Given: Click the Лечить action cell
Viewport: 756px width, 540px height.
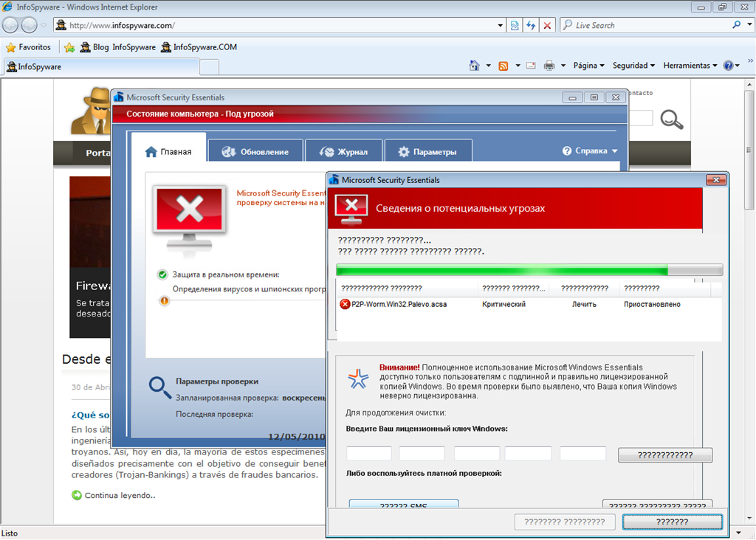Looking at the screenshot, I should point(584,304).
